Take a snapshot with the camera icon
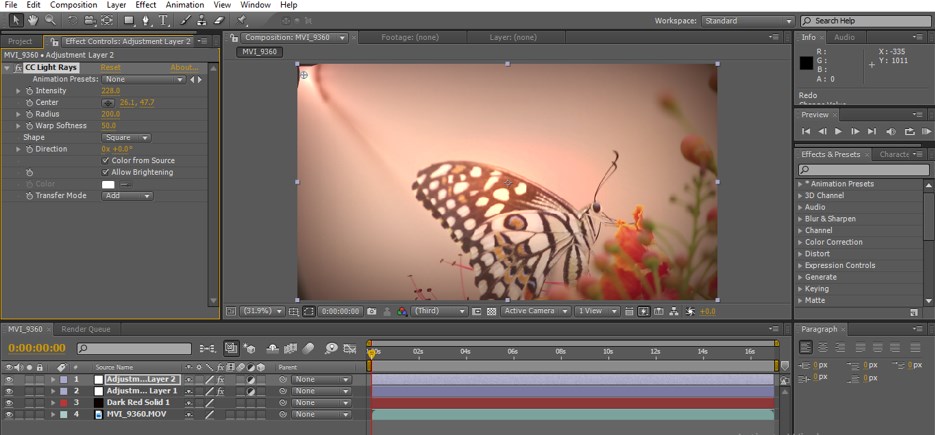Viewport: 935px width, 435px height. tap(372, 311)
